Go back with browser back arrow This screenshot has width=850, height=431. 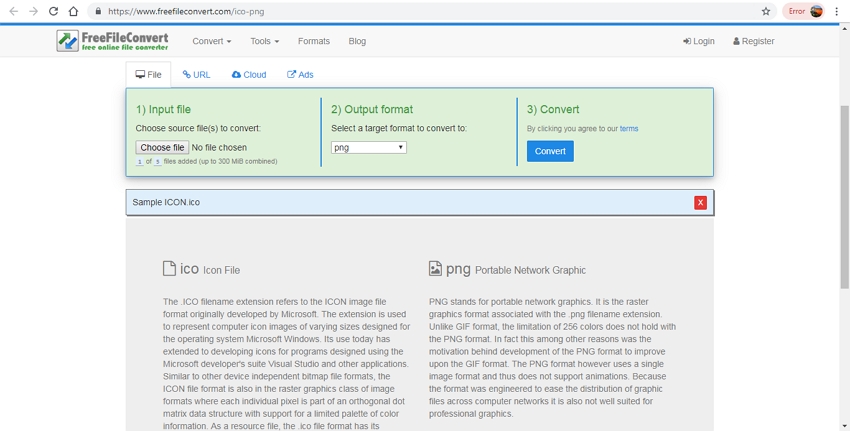click(13, 11)
